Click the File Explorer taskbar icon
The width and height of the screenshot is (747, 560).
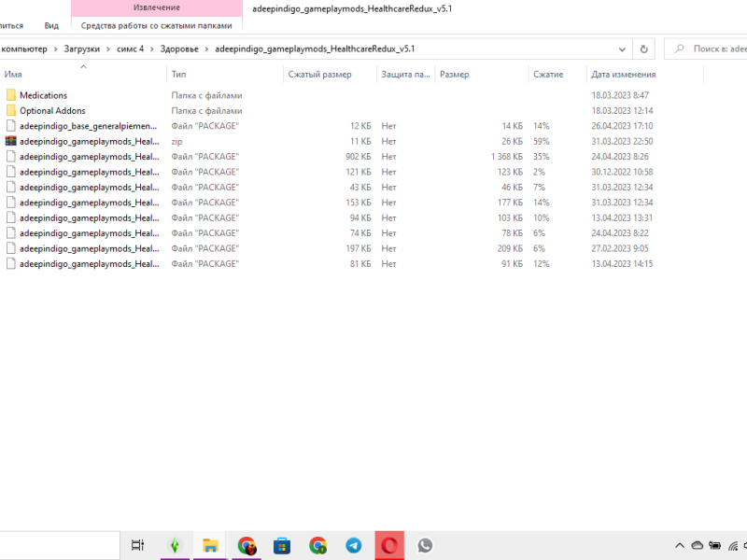tap(210, 545)
